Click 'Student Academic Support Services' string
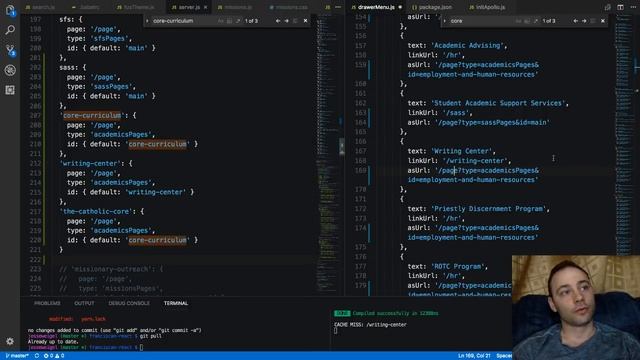Viewport: 640px width, 360px height. (499, 103)
